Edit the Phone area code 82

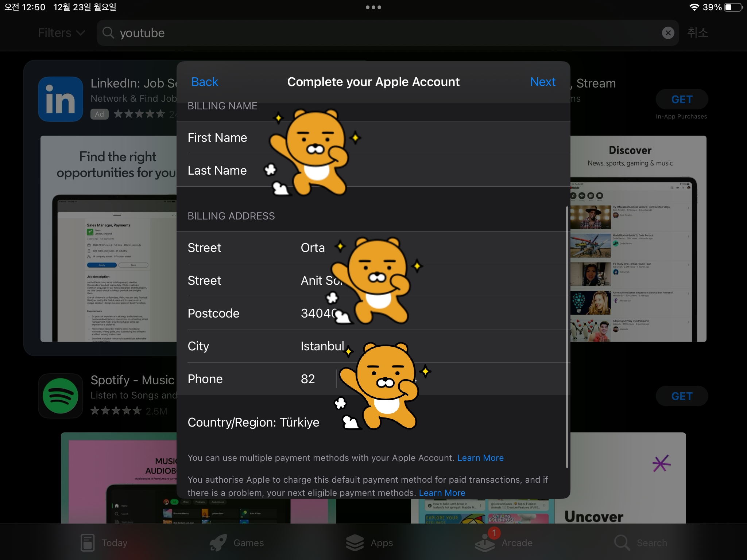pos(308,379)
